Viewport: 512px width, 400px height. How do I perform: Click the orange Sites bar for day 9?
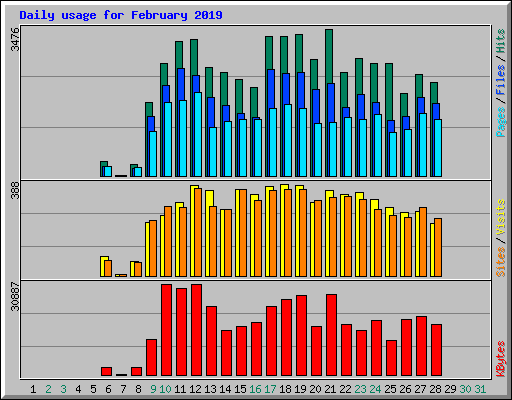pyautogui.click(x=153, y=248)
